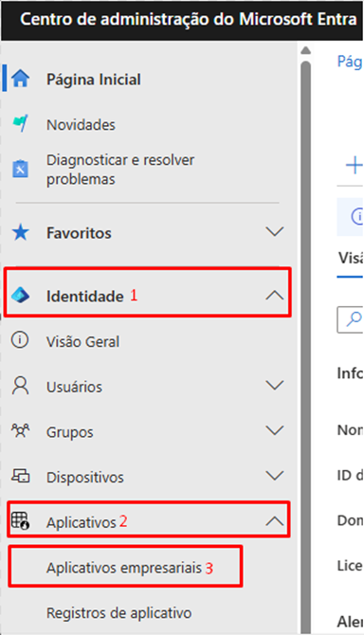Click the search magnifier field
Viewport: 364px width, 635px height.
350,320
